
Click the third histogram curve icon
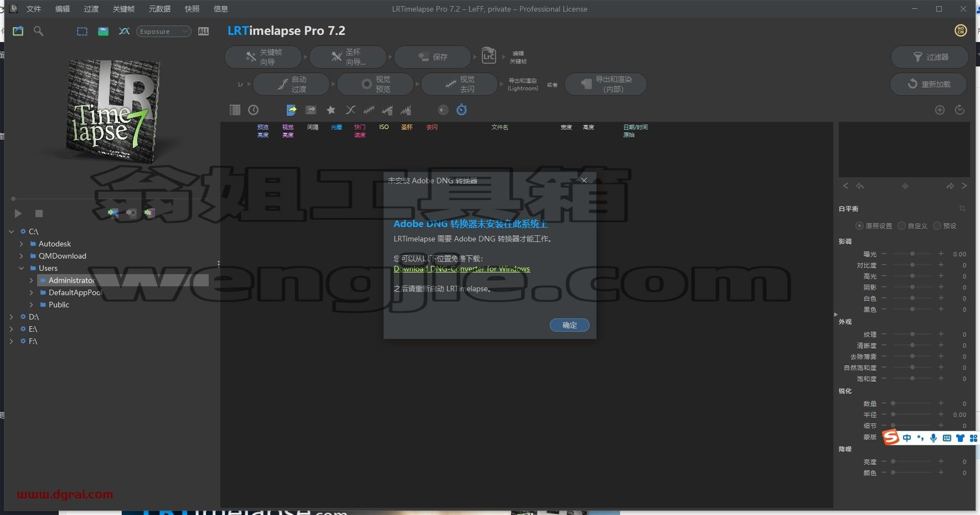[x=406, y=110]
